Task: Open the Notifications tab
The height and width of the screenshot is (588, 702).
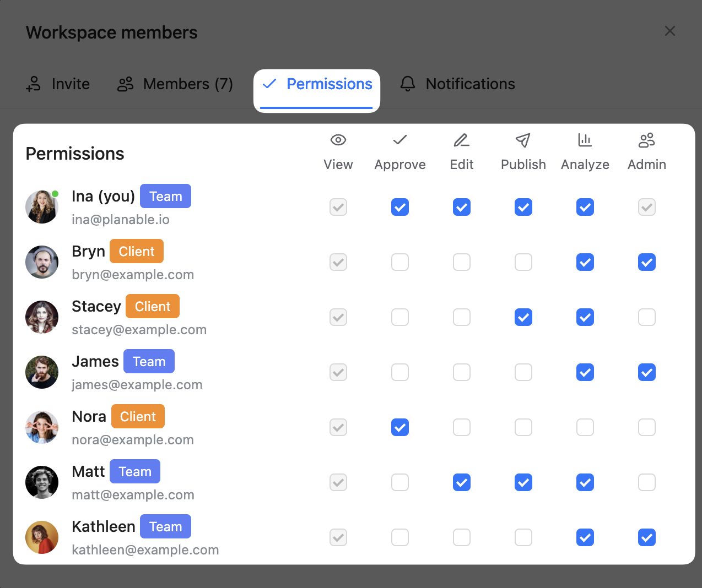Action: pyautogui.click(x=469, y=84)
